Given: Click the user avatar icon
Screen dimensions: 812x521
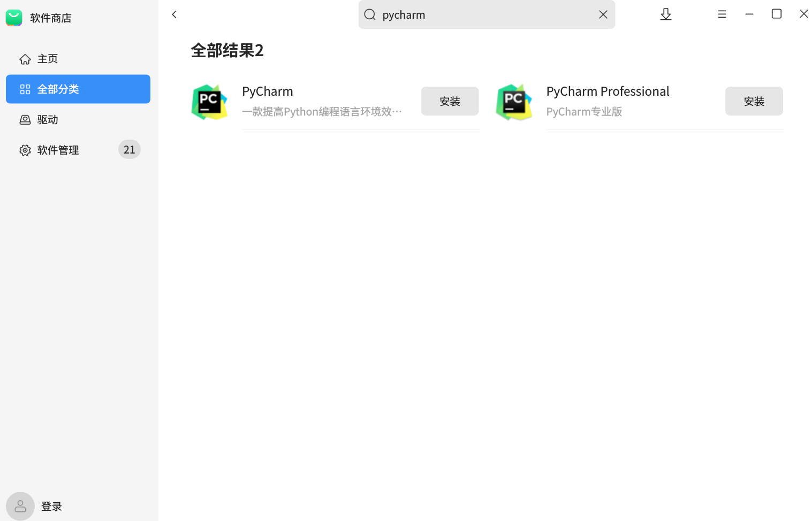Looking at the screenshot, I should [20, 506].
